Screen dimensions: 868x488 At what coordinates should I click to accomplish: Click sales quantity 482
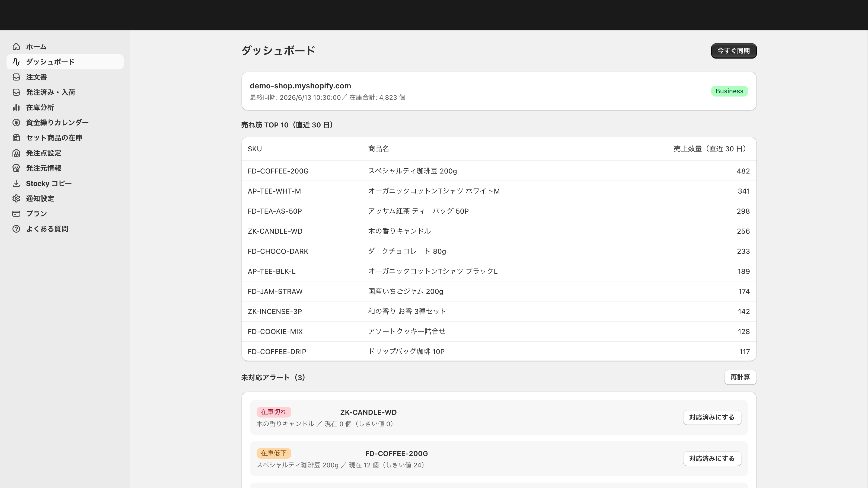743,171
